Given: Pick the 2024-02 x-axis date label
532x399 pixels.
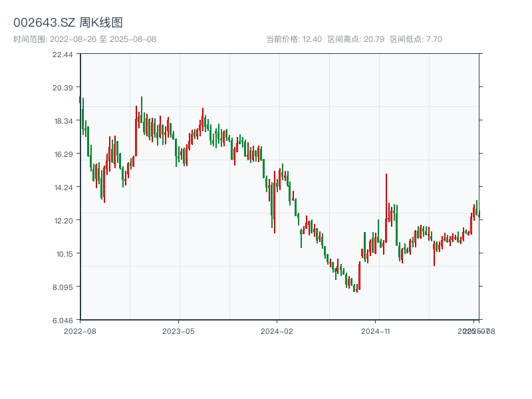Looking at the screenshot, I should 277,331.
